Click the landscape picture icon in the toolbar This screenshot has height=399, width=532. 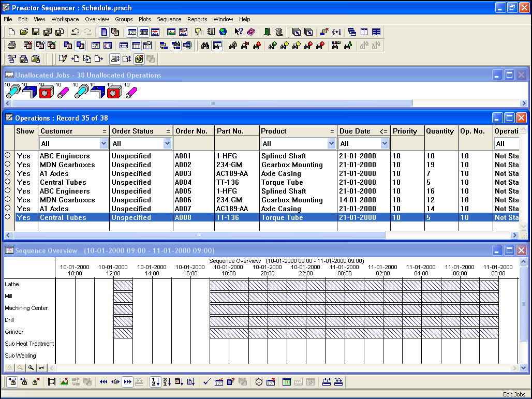(x=171, y=32)
